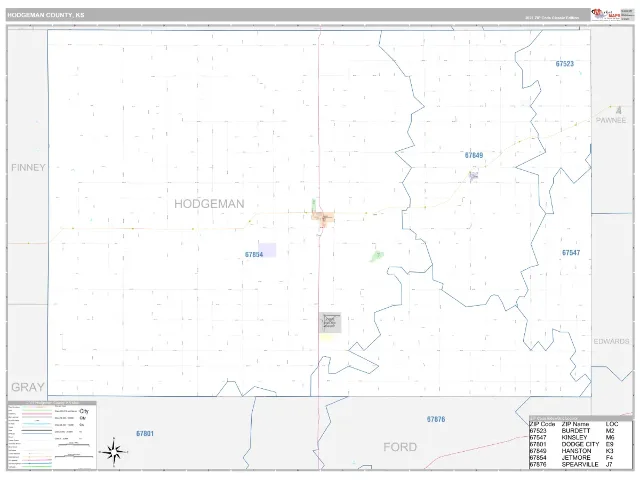This screenshot has width=640, height=480.
Task: Click the M2 location cell in the table
Action: pos(610,431)
